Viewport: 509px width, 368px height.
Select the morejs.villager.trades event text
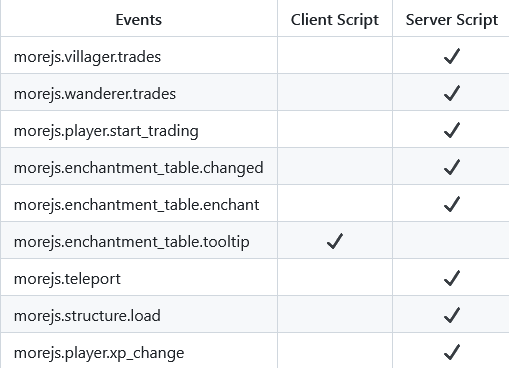(87, 57)
